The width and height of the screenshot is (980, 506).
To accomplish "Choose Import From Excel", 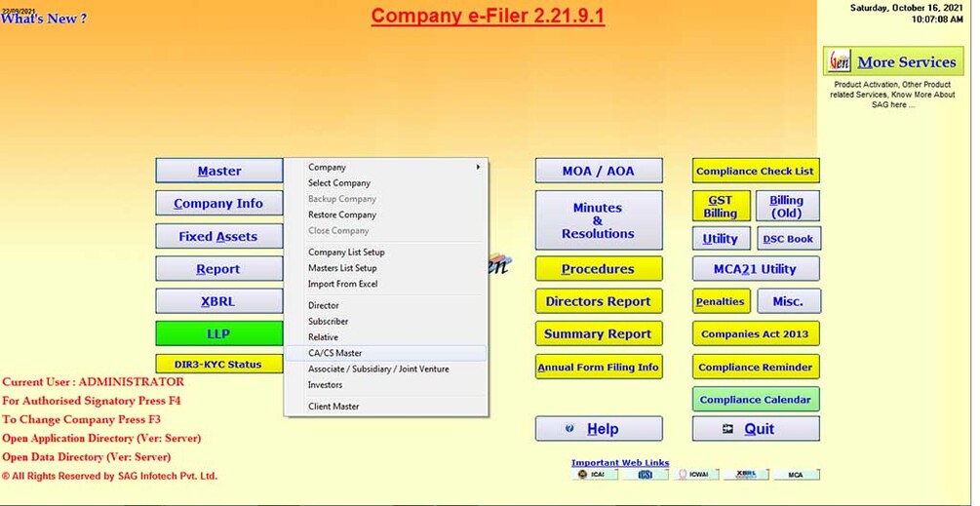I will click(x=385, y=284).
